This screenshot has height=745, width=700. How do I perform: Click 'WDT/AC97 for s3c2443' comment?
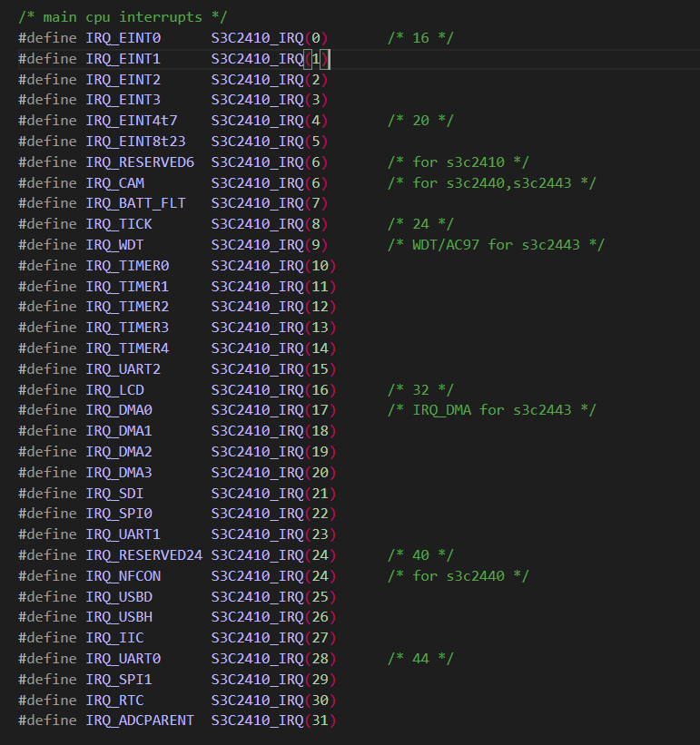(x=496, y=245)
